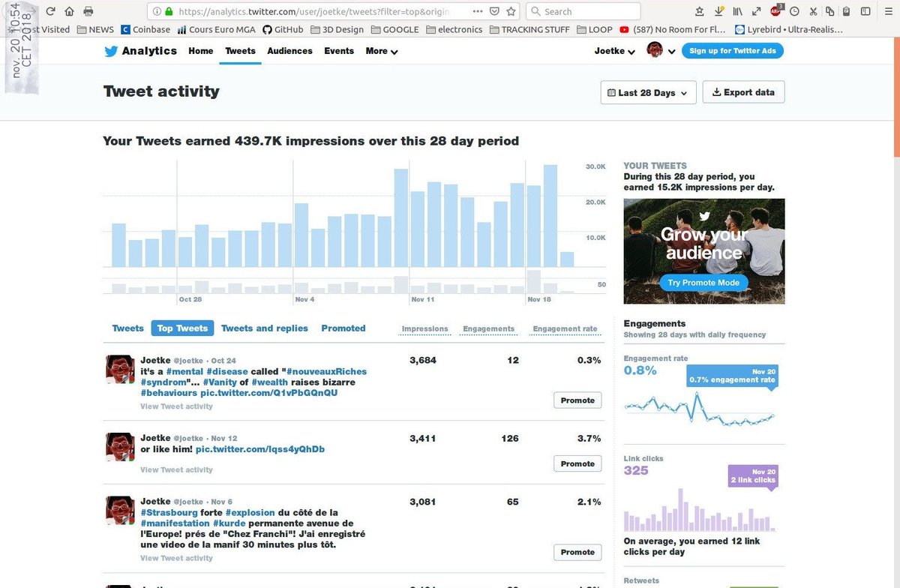Sort by Engagement rate column header

pyautogui.click(x=565, y=329)
